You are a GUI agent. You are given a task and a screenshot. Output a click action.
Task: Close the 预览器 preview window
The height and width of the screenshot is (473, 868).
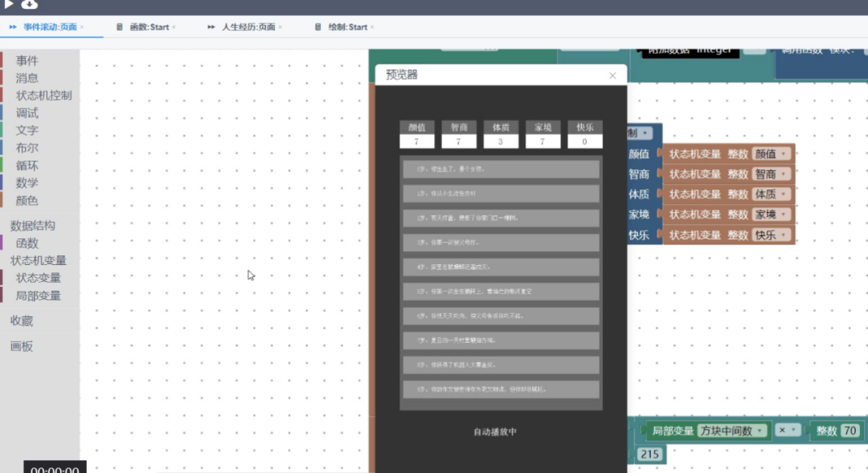[x=612, y=75]
